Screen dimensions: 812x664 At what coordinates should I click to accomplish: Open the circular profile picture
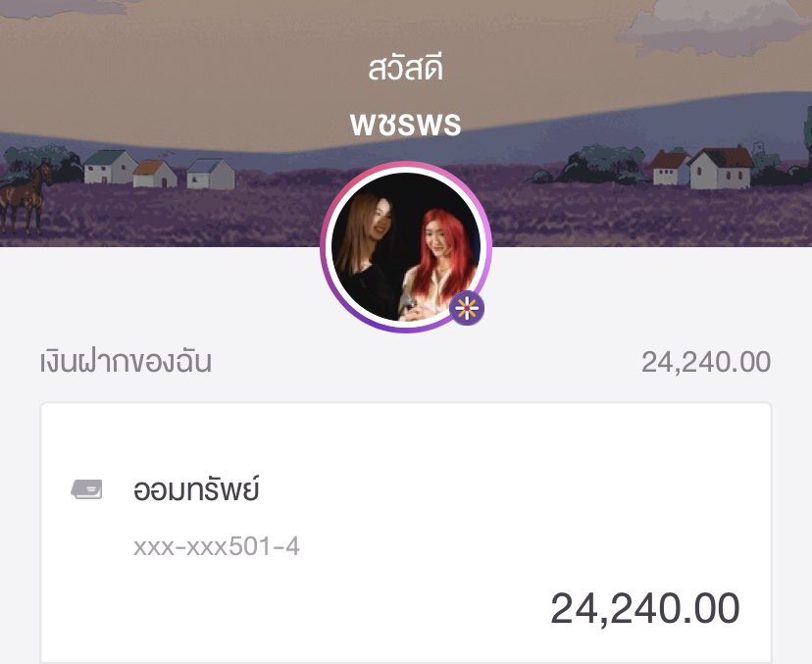(x=405, y=247)
